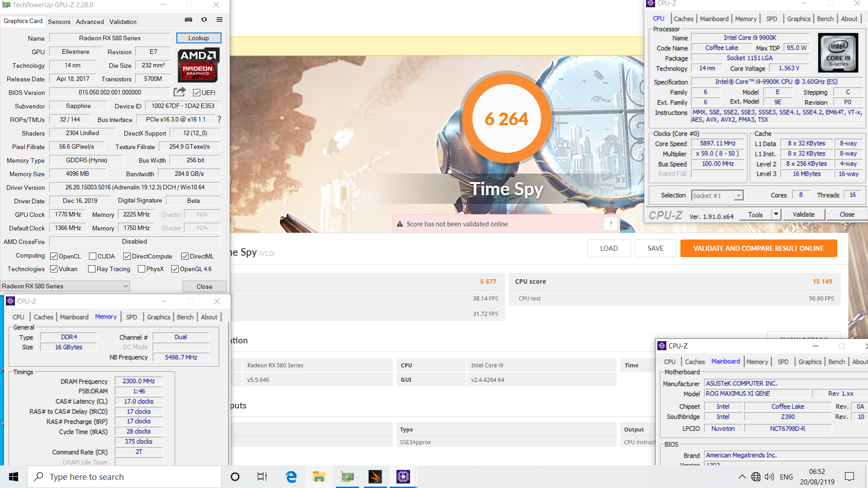This screenshot has width=868, height=488.
Task: Toggle the CUDA checkbox
Action: click(93, 256)
